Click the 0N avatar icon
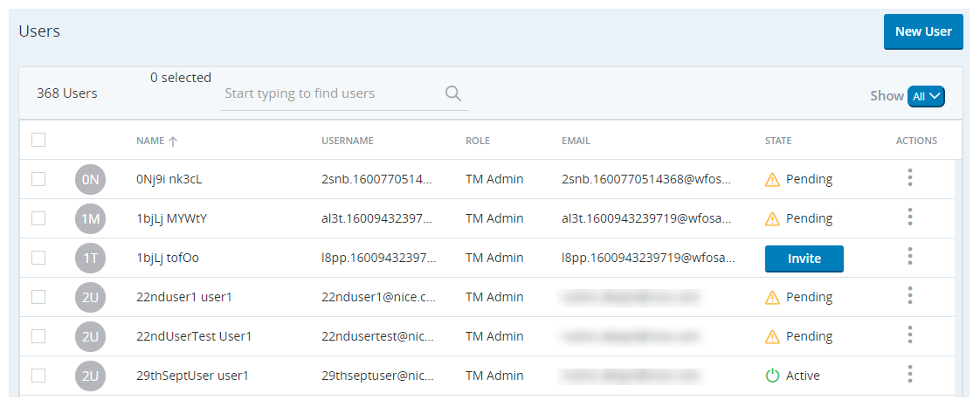The height and width of the screenshot is (407, 980). pos(91,179)
